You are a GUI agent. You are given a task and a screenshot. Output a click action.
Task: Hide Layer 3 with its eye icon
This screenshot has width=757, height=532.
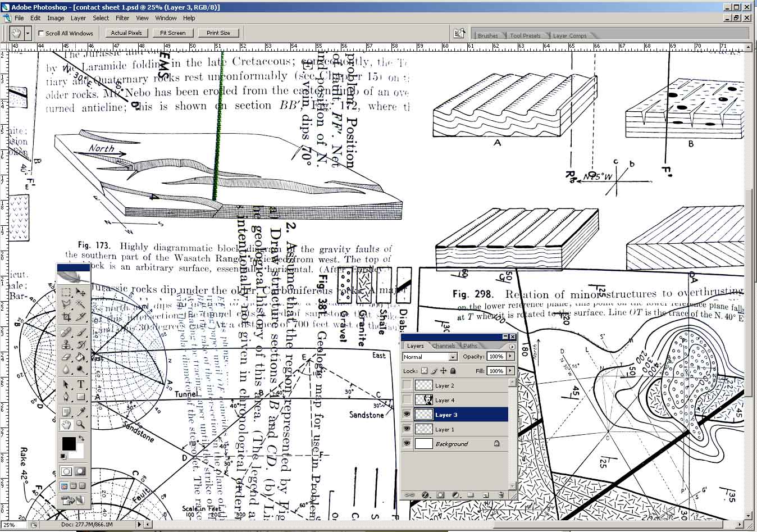pyautogui.click(x=407, y=415)
